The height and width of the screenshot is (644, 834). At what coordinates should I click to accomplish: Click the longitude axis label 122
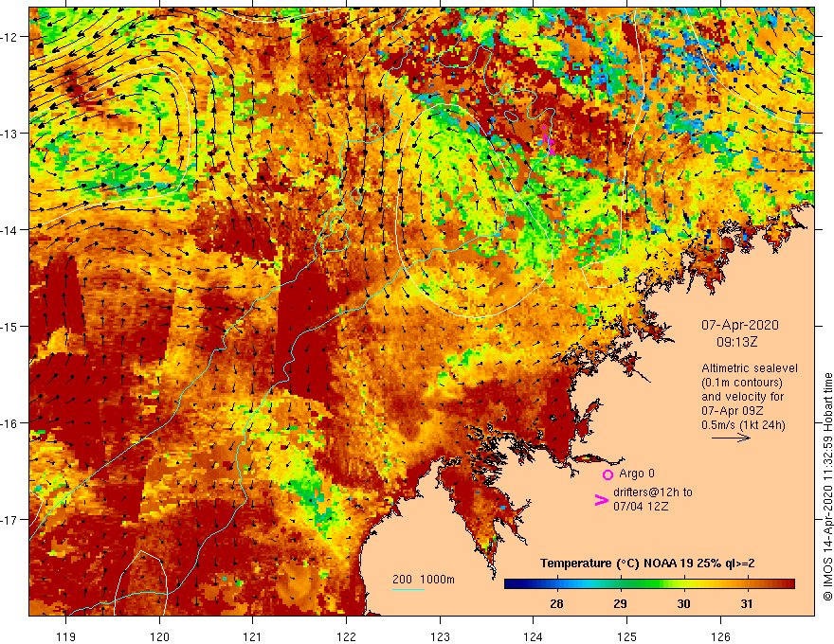point(346,636)
